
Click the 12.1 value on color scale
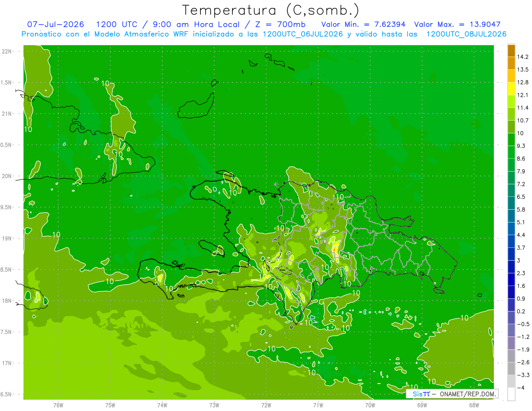(x=523, y=95)
